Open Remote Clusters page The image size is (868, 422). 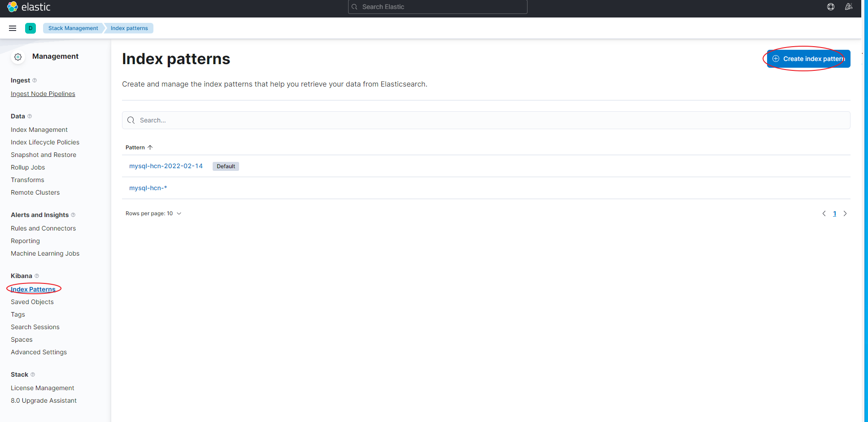(x=35, y=192)
